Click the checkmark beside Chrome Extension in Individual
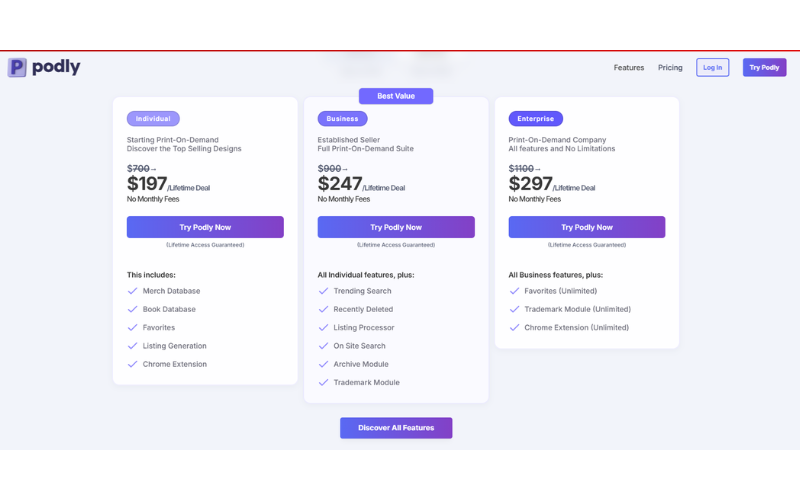The width and height of the screenshot is (800, 500). (132, 364)
